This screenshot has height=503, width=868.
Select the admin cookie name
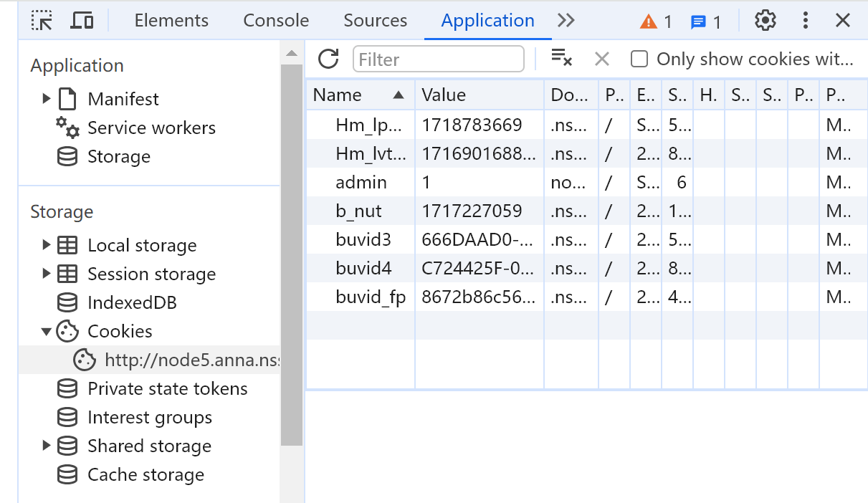[x=361, y=182]
